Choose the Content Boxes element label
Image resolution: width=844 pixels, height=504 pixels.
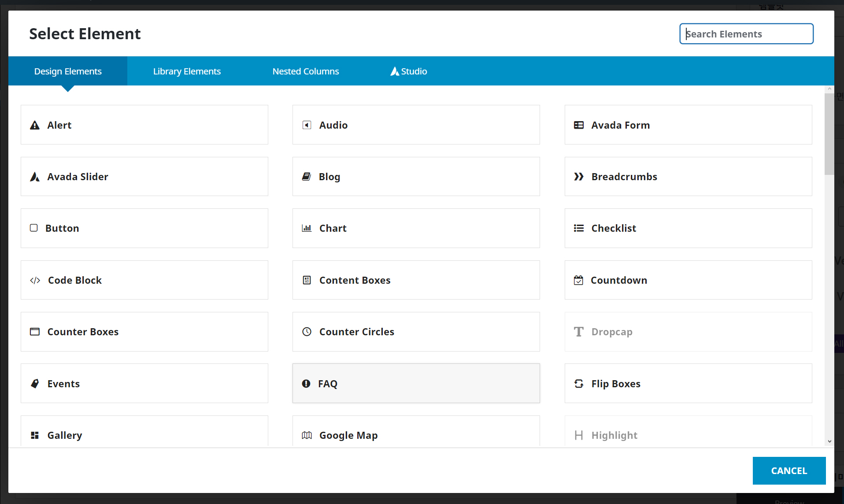[355, 280]
